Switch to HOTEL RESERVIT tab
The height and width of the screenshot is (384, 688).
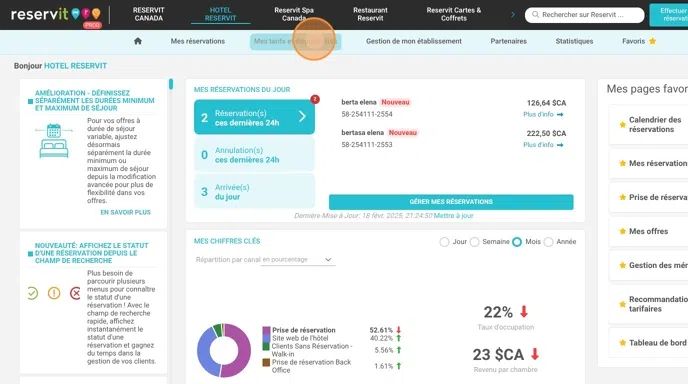[220, 14]
